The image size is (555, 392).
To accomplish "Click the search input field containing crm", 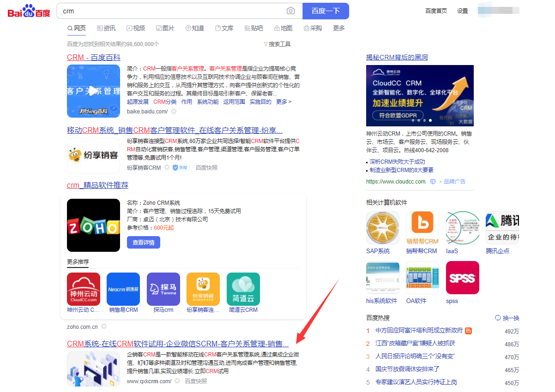I will point(171,11).
